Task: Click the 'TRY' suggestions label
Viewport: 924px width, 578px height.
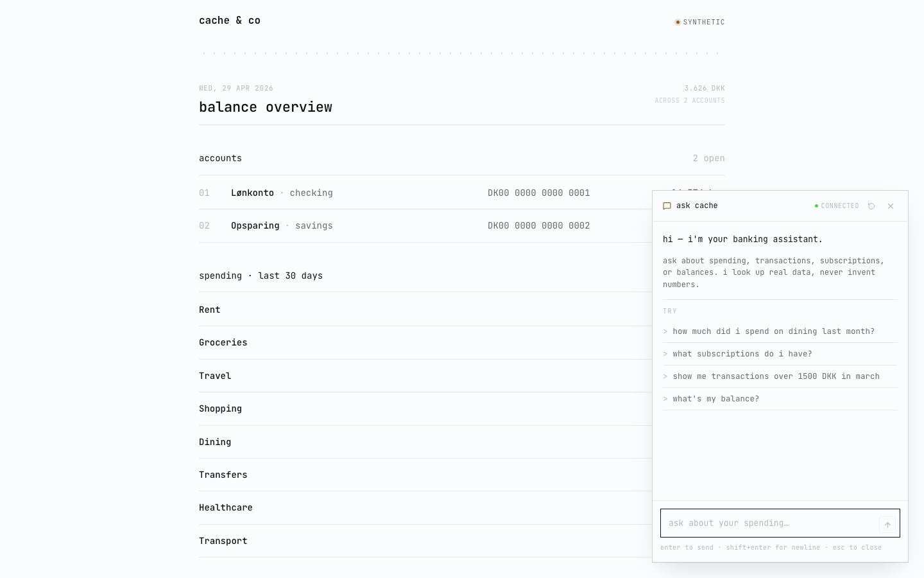Action: click(x=670, y=311)
